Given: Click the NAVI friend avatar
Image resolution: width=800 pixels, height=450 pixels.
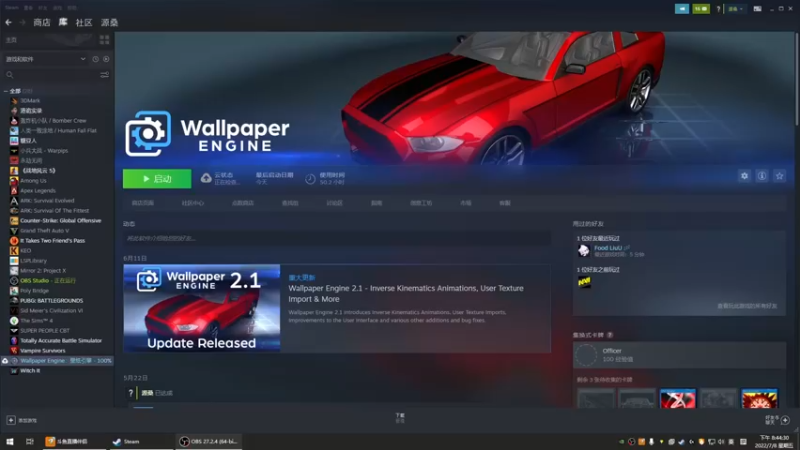Looking at the screenshot, I should 584,282.
